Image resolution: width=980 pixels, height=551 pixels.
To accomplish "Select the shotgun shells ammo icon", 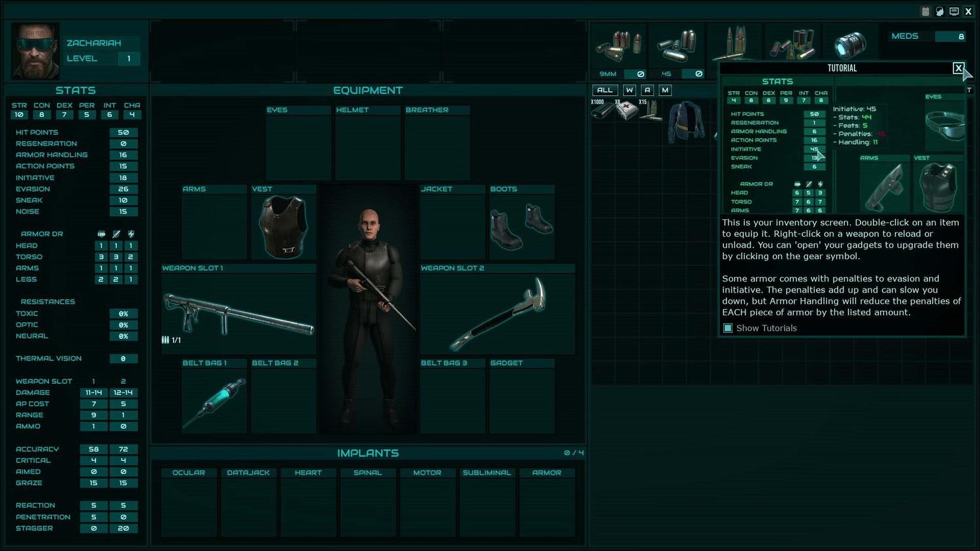I will pyautogui.click(x=793, y=45).
